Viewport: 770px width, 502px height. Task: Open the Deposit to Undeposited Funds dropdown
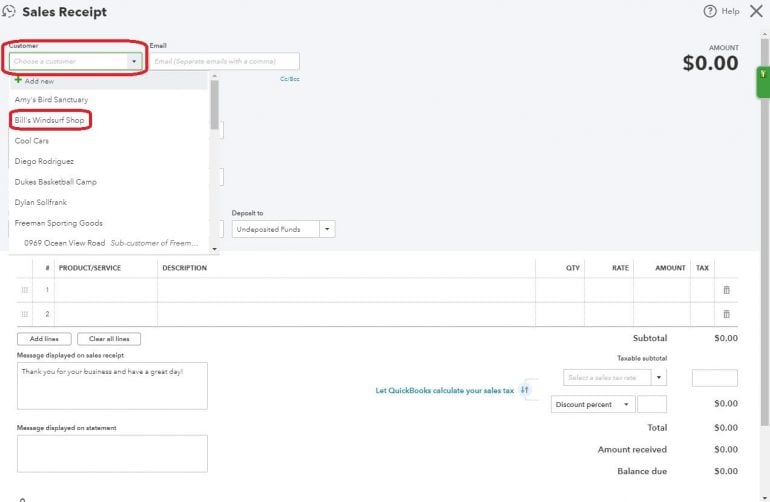pos(327,229)
